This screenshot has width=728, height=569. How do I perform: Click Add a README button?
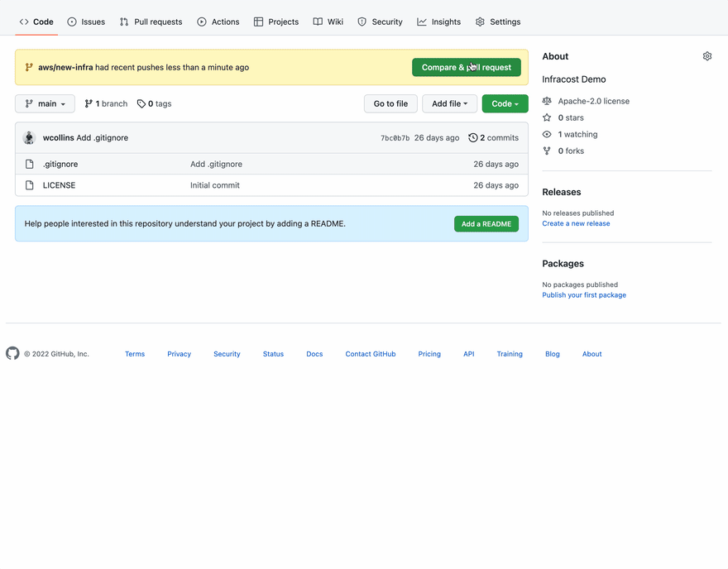(486, 223)
